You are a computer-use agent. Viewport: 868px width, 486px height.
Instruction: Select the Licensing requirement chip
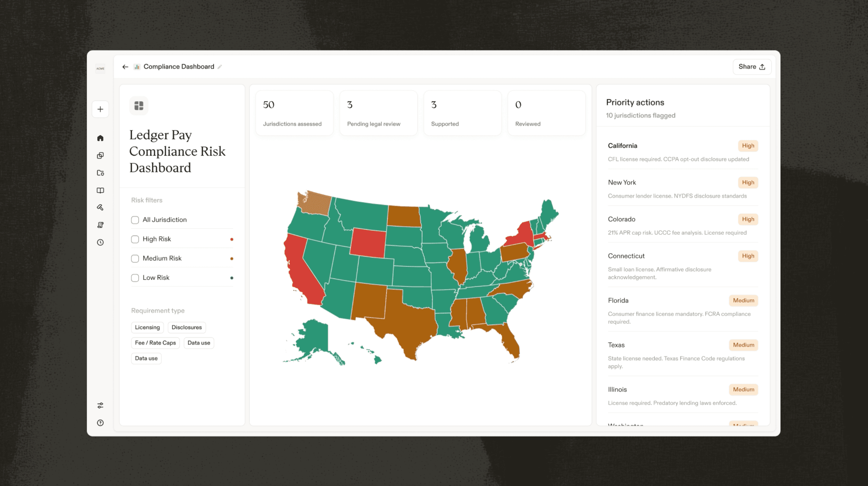tap(147, 328)
